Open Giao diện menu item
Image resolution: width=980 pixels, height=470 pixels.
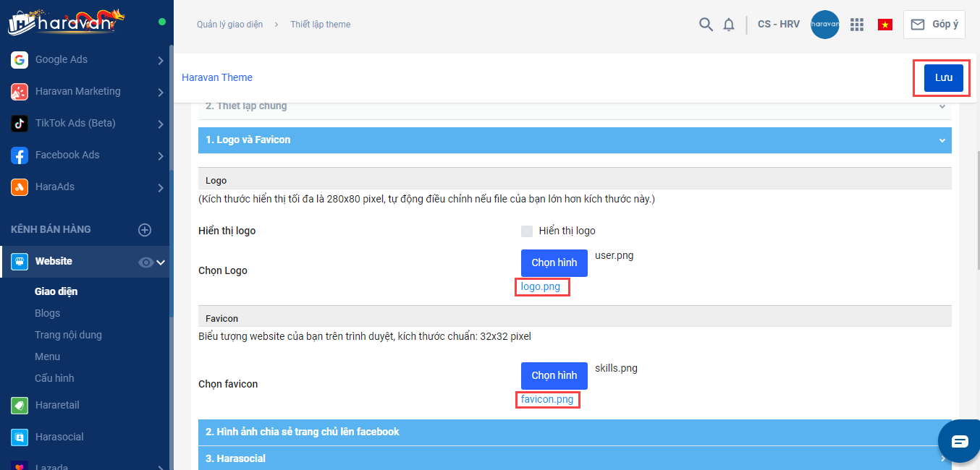(x=56, y=291)
